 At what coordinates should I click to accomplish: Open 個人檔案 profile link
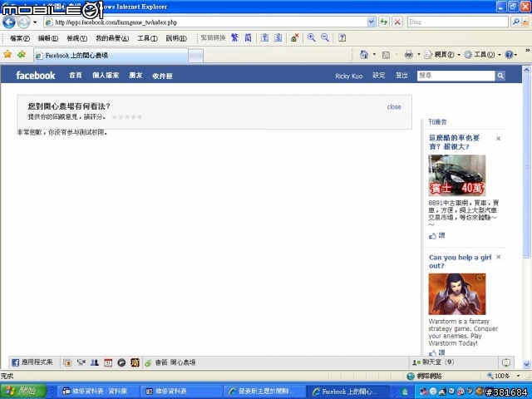pyautogui.click(x=106, y=76)
